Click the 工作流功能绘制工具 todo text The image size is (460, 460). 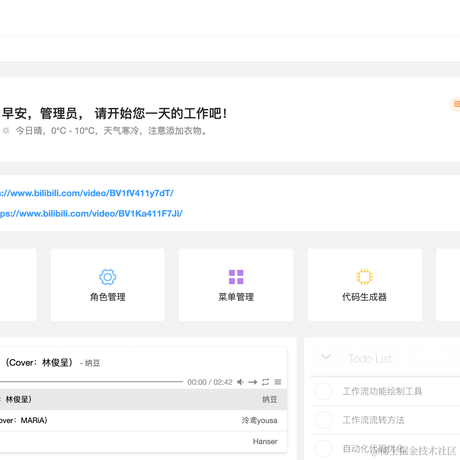[x=382, y=391]
